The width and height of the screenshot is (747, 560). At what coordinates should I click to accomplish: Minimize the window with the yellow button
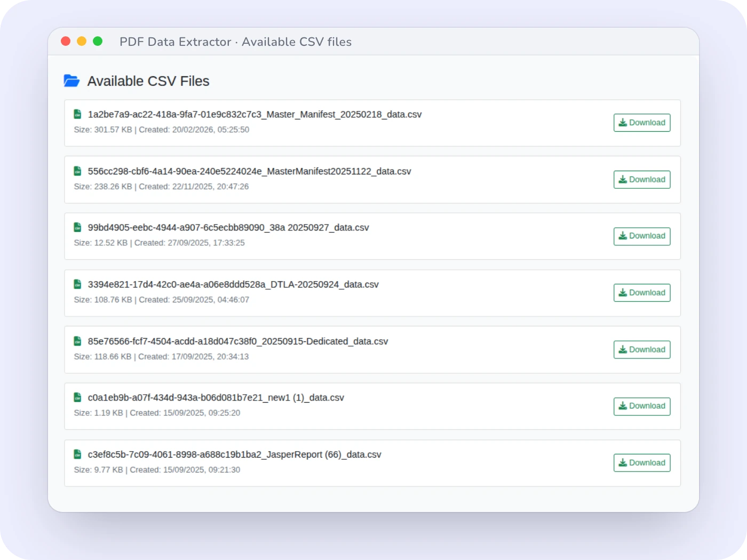[x=82, y=41]
